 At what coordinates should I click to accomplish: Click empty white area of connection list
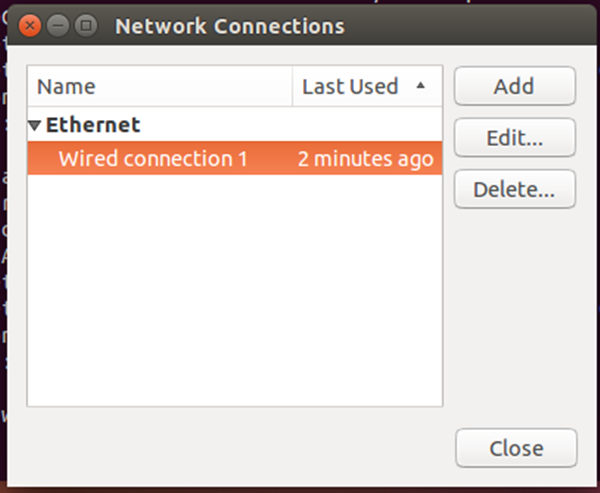235,290
